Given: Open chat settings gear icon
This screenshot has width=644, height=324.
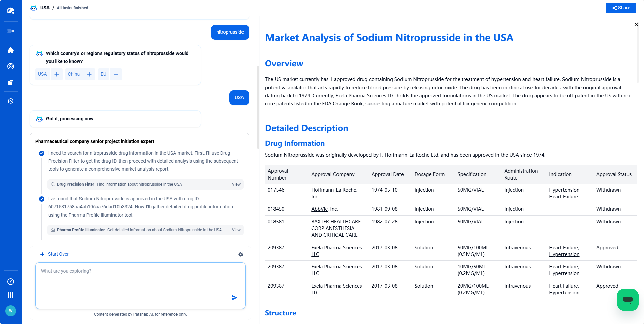Looking at the screenshot, I should point(241,254).
